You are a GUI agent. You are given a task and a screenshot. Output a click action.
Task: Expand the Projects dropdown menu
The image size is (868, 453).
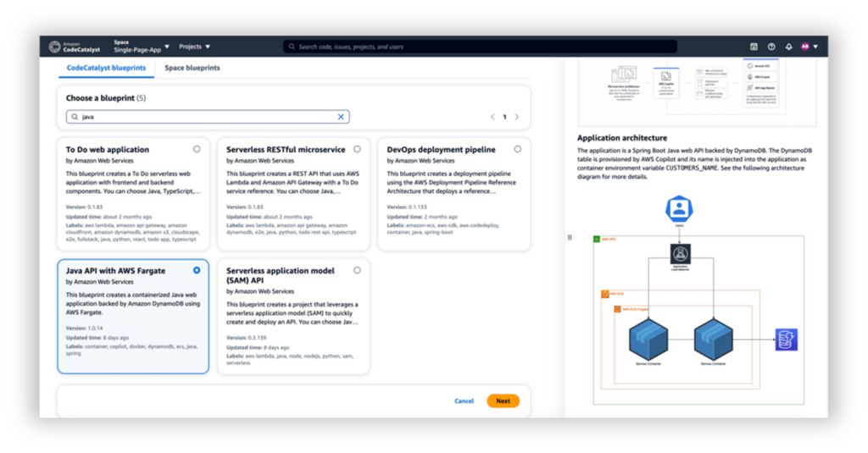click(195, 47)
